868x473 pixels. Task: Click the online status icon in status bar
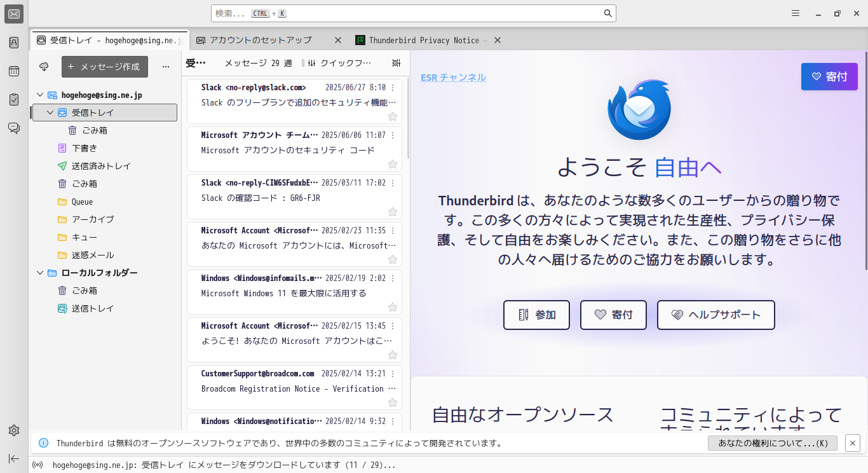click(x=38, y=465)
